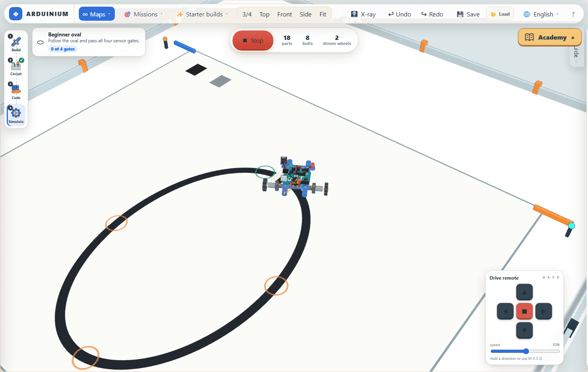Open the Missions dropdown menu
This screenshot has width=588, height=372.
pos(143,14)
